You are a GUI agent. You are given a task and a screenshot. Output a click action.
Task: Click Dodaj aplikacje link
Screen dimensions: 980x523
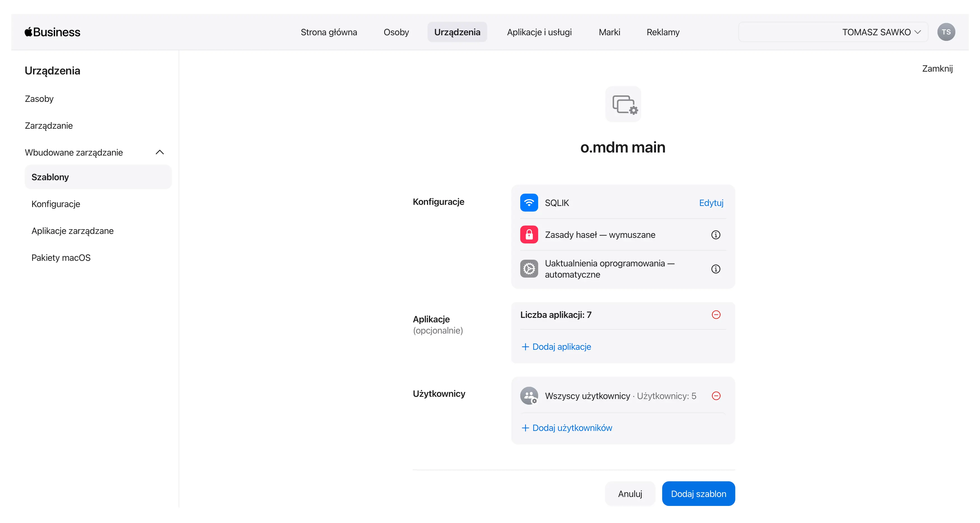[x=556, y=347]
